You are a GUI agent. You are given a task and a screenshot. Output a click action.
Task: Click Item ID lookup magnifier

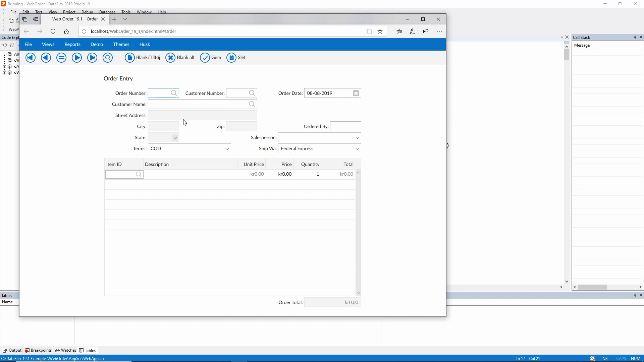pos(139,174)
